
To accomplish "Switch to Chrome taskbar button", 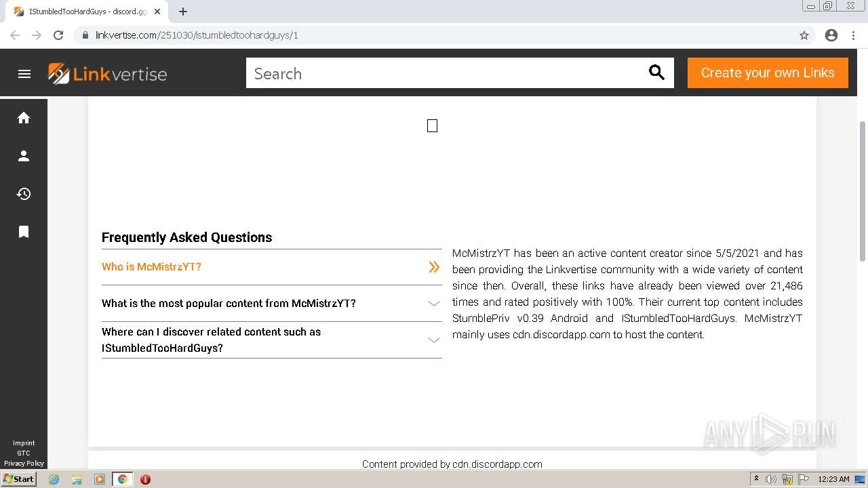I will tap(122, 479).
